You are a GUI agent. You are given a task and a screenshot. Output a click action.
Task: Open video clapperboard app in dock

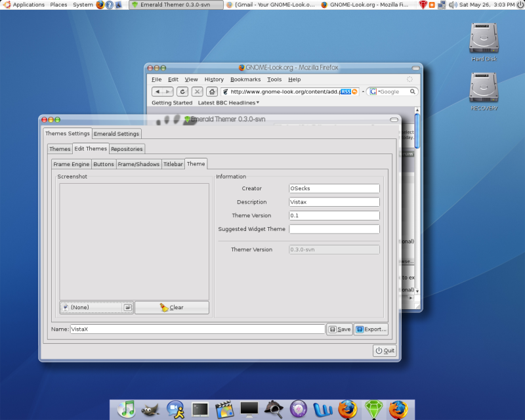click(x=224, y=409)
